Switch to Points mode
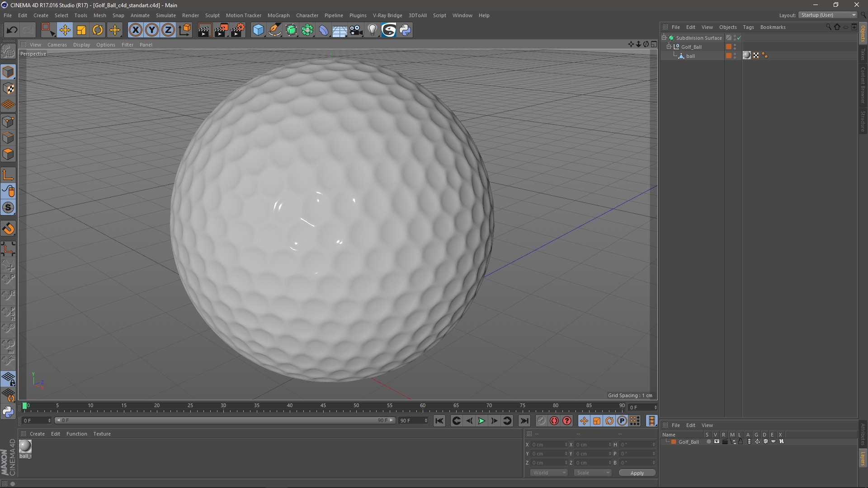The image size is (868, 488). (x=8, y=122)
